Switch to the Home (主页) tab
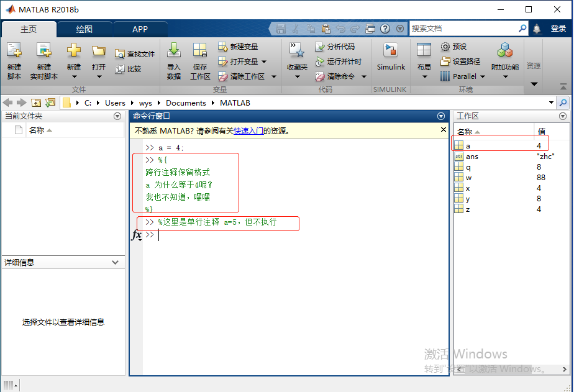 (x=29, y=29)
